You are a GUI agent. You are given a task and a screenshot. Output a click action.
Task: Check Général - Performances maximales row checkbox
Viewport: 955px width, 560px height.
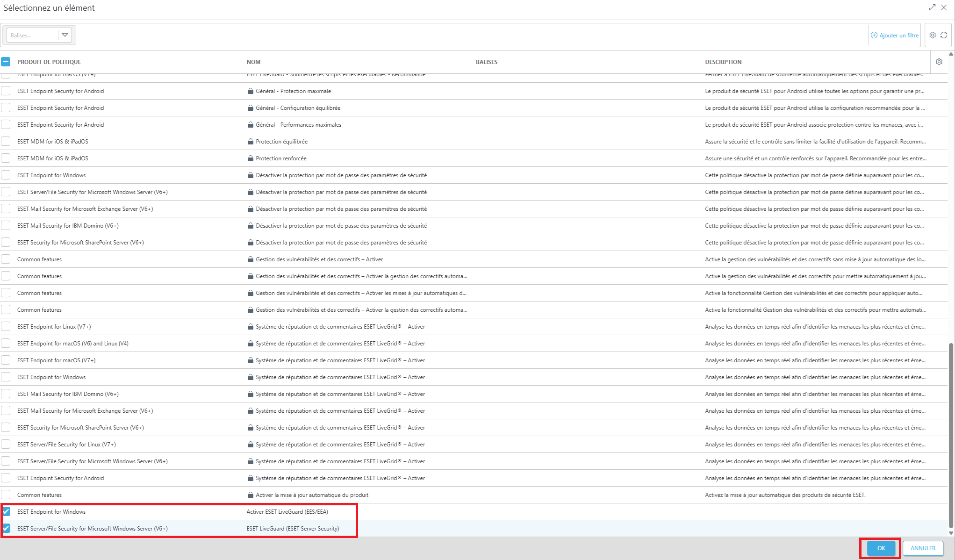(6, 124)
